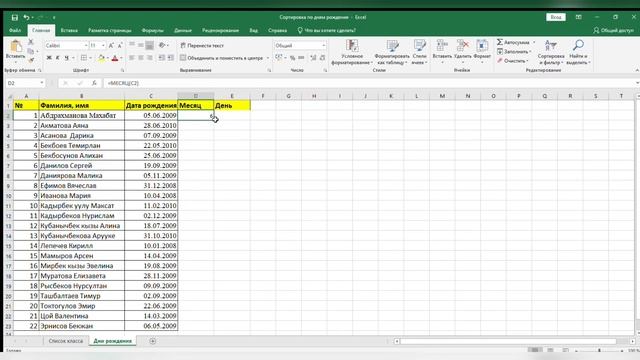Click the Increase Decimal icon
The width and height of the screenshot is (640, 360).
[313, 58]
